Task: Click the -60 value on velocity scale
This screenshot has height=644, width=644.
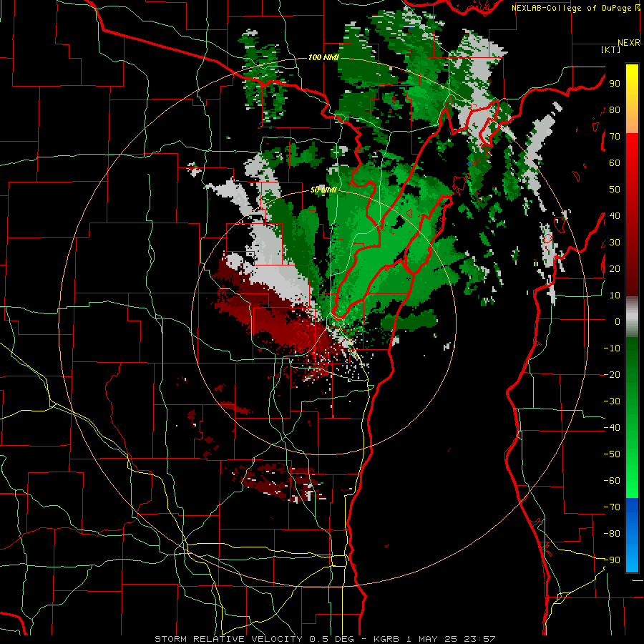Action: pos(612,481)
